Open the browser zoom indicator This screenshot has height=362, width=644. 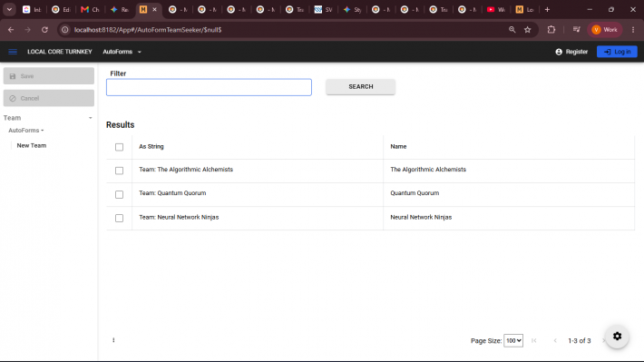click(x=512, y=30)
